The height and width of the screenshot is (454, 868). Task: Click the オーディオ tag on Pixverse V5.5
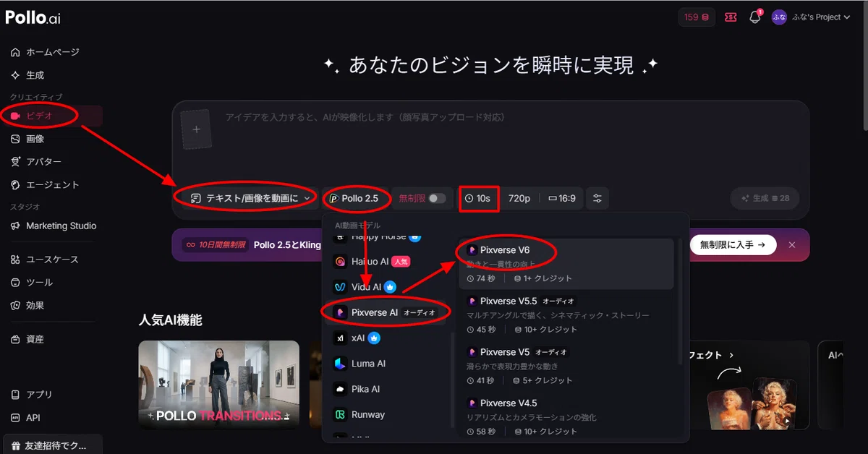(x=558, y=301)
